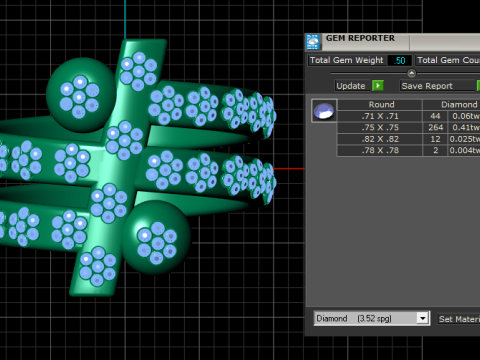Click the 0.025tw weight cell
The height and width of the screenshot is (360, 480).
[464, 139]
